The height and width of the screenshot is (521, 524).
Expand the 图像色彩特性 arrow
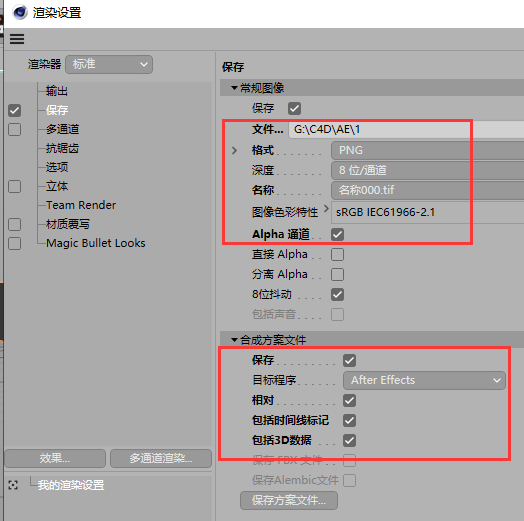[326, 209]
